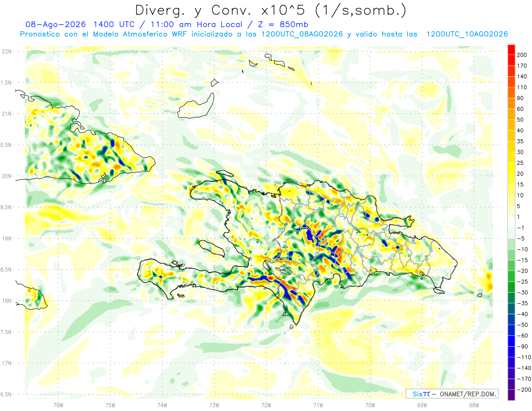Click the '-35' value on the color legend
This screenshot has width=532, height=411.
tap(522, 303)
